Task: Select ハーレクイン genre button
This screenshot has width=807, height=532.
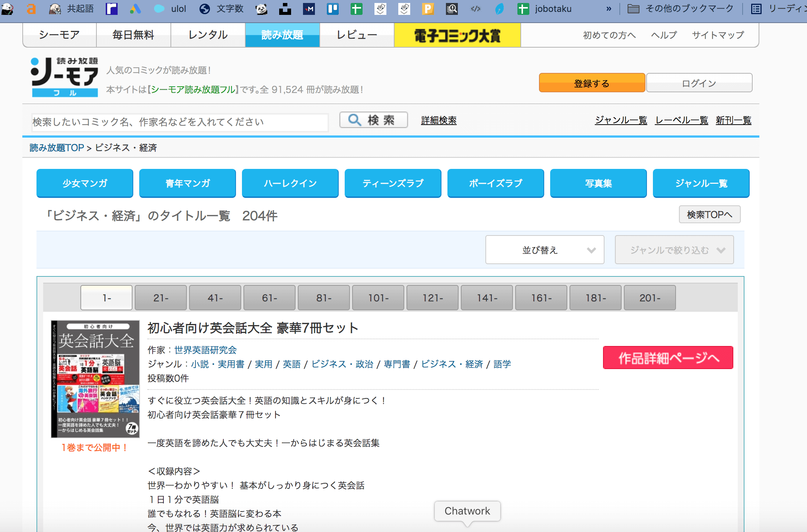Action: tap(290, 183)
